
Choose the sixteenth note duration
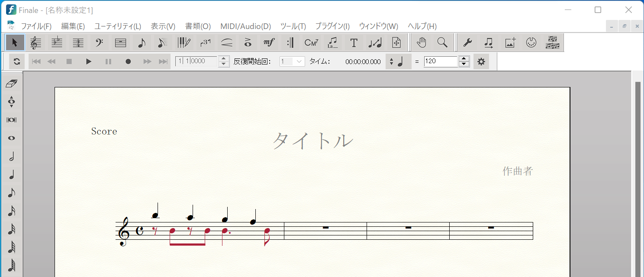pos(12,211)
